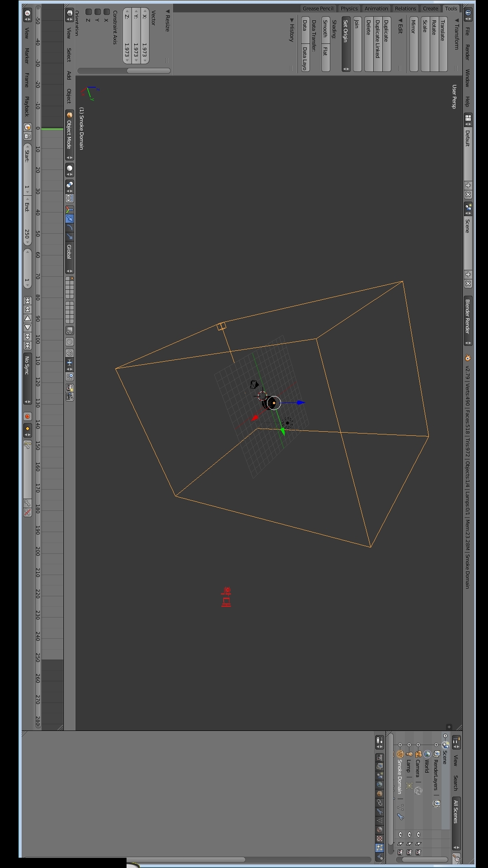Toggle automatic keyframe record button
This screenshot has height=868, width=488.
[x=28, y=416]
